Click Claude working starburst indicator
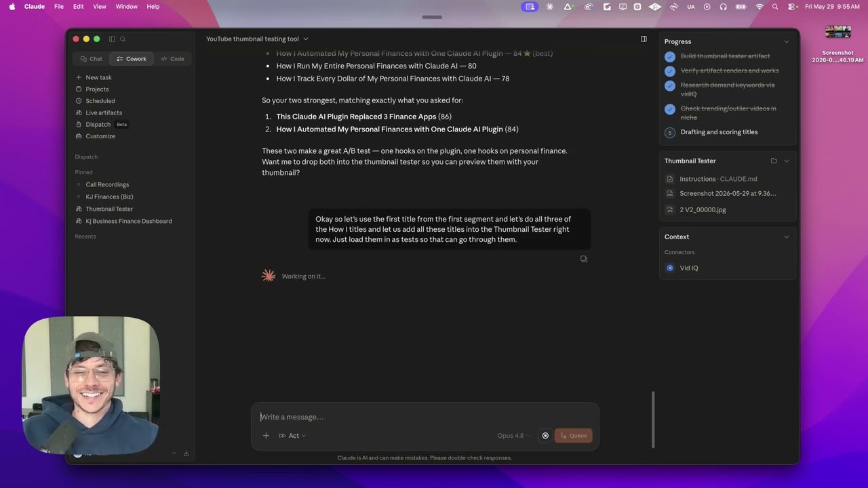 coord(269,276)
